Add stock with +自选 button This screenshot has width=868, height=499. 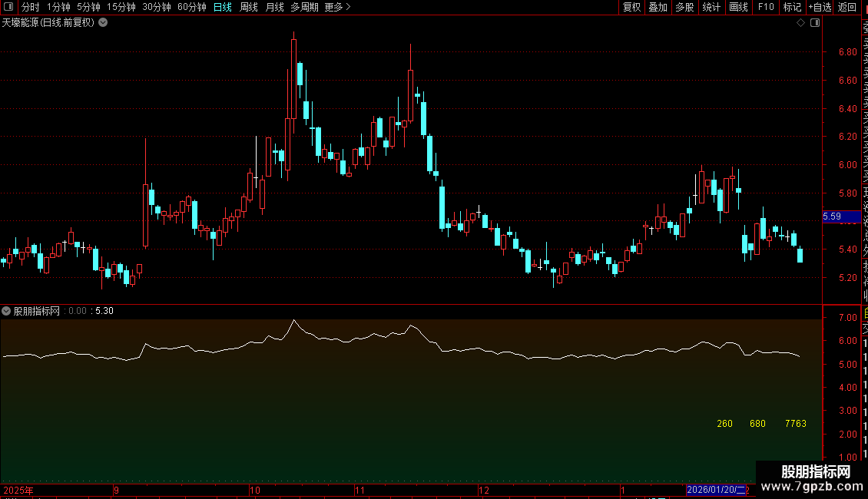click(820, 7)
